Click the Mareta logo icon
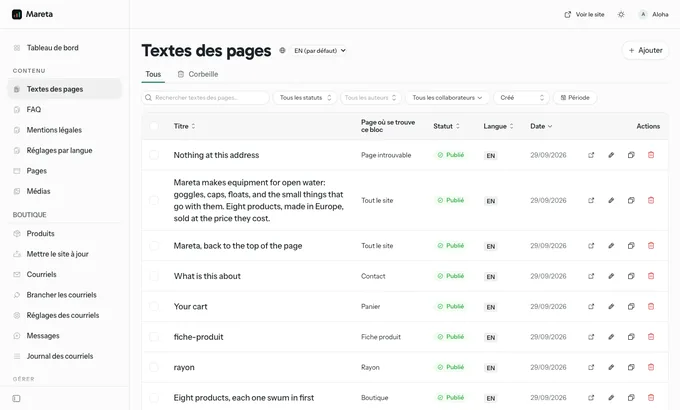Image resolution: width=680 pixels, height=410 pixels. click(17, 14)
